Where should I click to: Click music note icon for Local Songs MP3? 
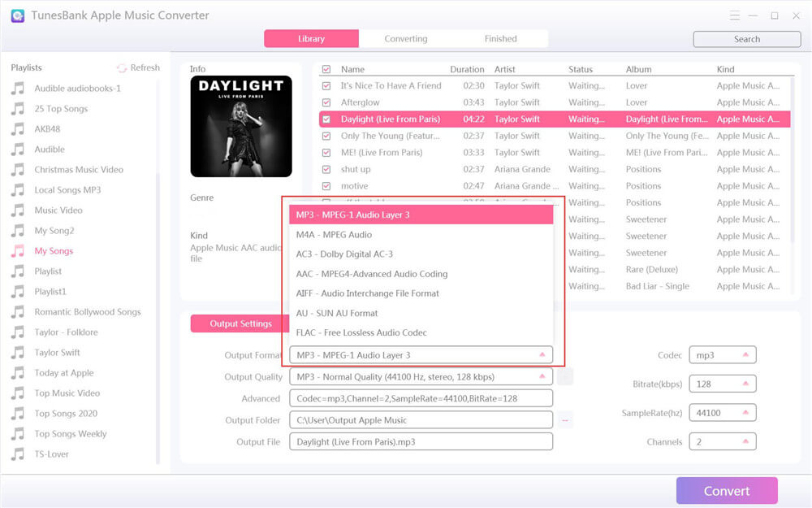click(x=18, y=189)
